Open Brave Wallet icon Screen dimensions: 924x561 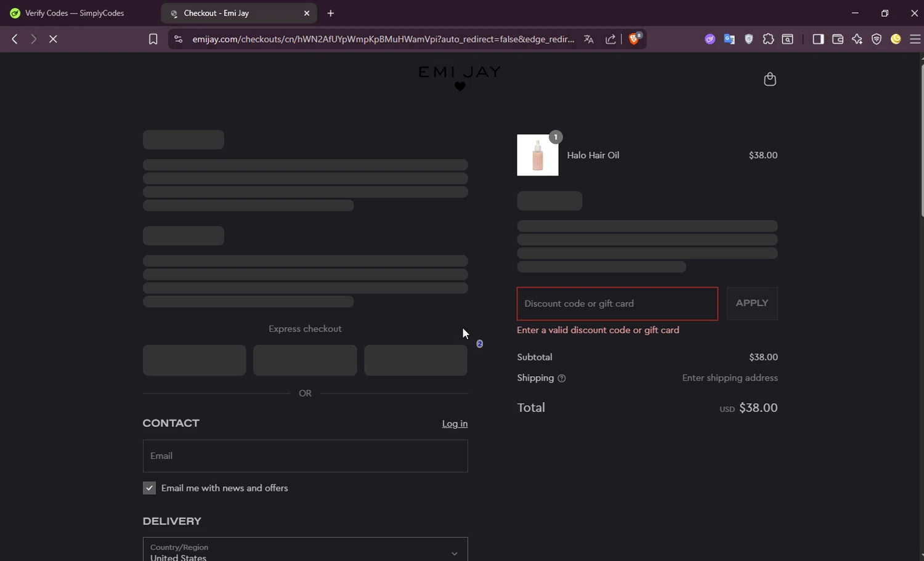838,39
